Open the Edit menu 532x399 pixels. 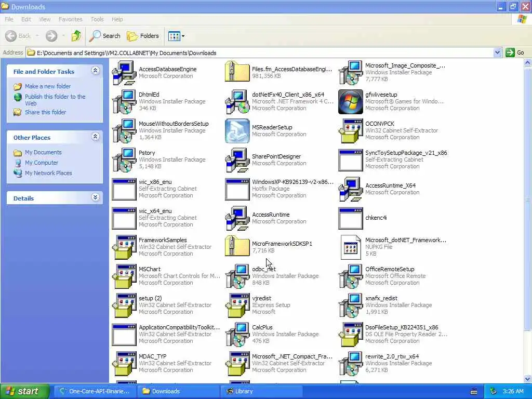click(26, 19)
